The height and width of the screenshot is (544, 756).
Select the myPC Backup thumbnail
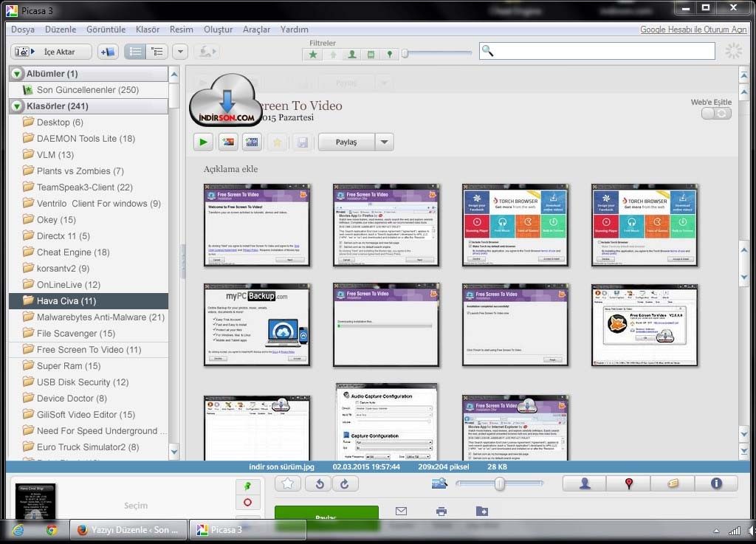(257, 325)
